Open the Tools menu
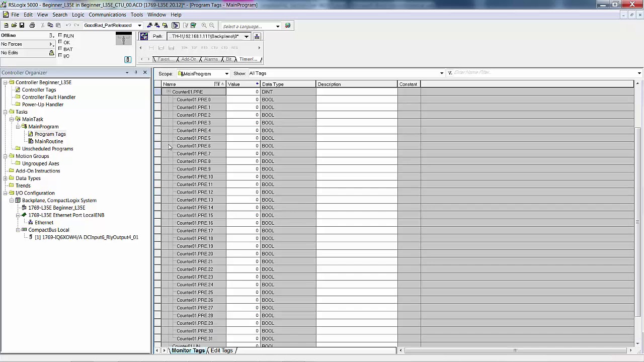This screenshot has width=644, height=362. pyautogui.click(x=137, y=15)
